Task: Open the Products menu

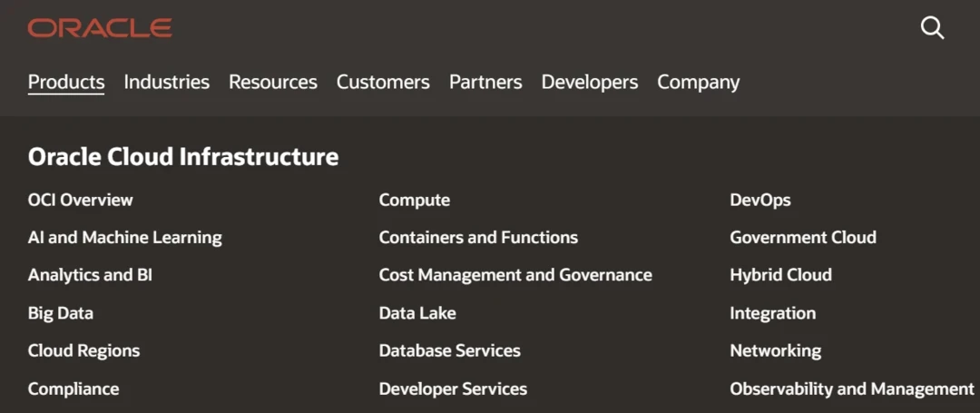Action: point(66,82)
